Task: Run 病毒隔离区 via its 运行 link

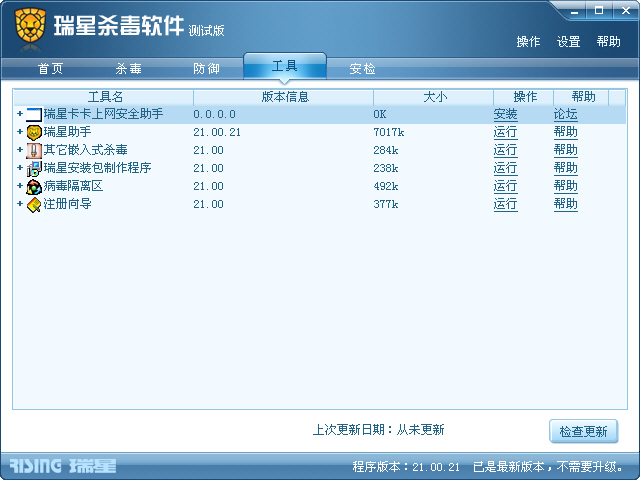Action: coord(505,186)
